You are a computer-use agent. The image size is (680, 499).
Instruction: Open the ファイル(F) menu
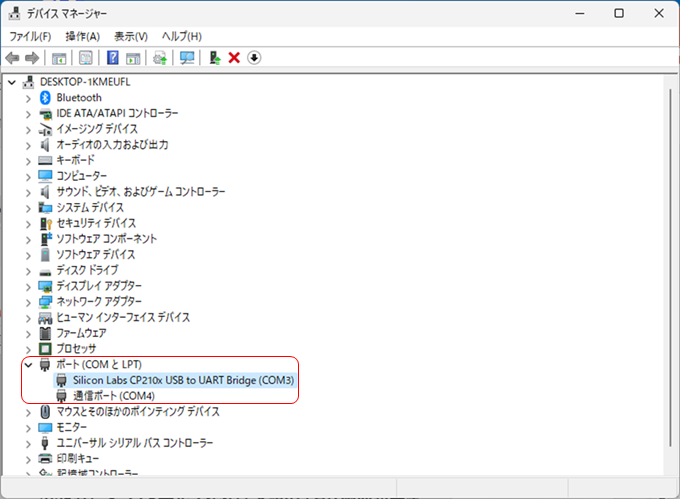point(30,36)
